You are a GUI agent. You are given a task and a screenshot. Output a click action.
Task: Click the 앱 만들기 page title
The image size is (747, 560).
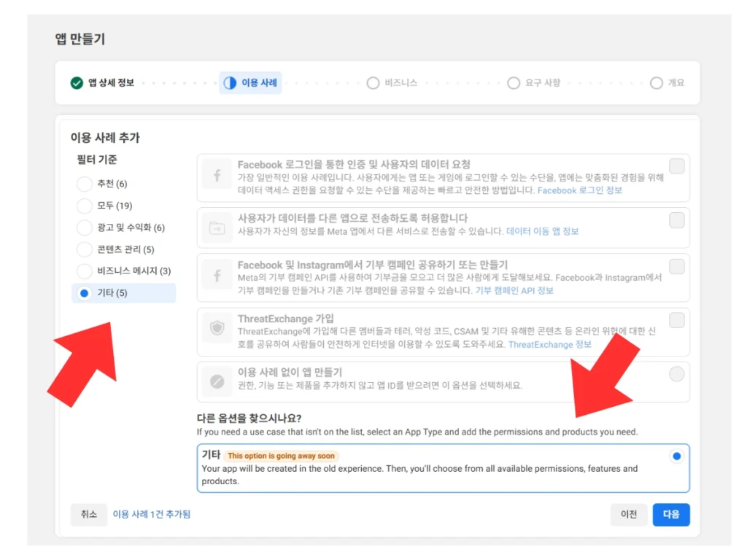[x=80, y=39]
